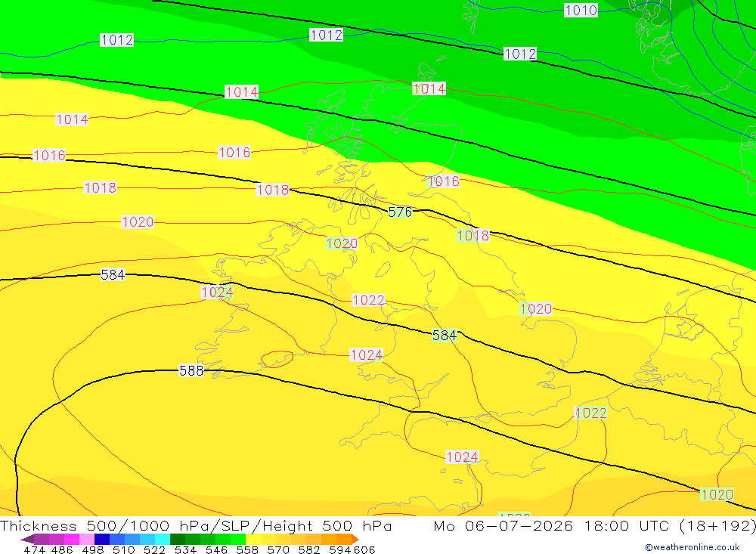Screen dimensions: 756x554
Task: Click the 588 height contour label
Action: pos(191,371)
